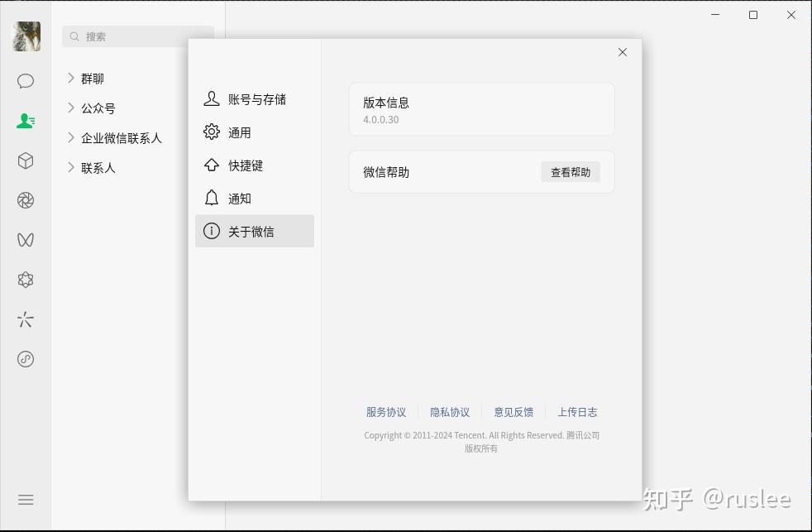This screenshot has width=812, height=532.
Task: Open Moments aperture icon
Action: [26, 200]
